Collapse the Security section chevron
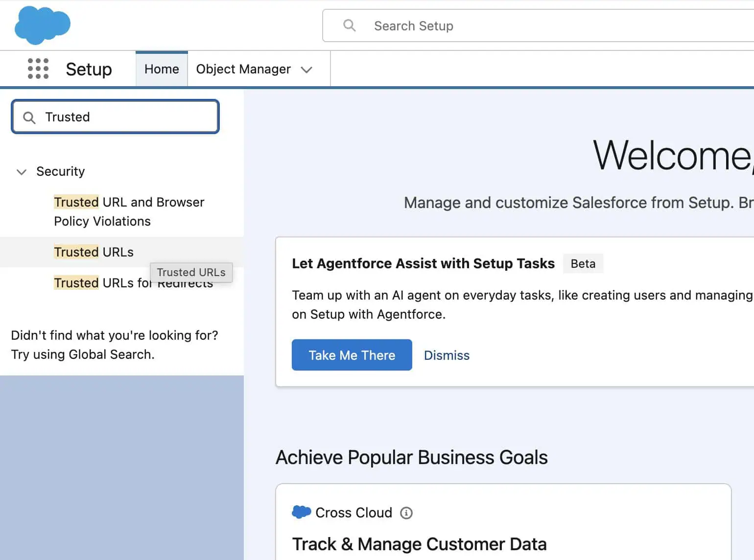 (22, 172)
